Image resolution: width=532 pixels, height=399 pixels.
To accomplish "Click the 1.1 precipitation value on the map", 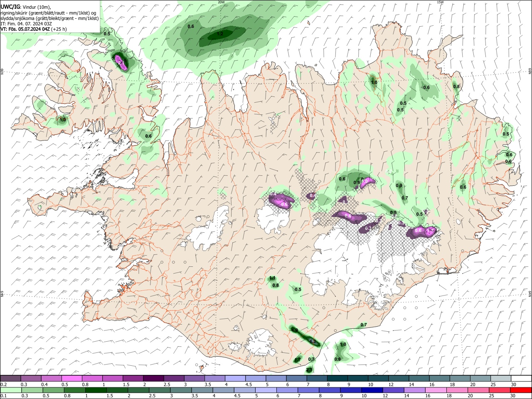I will click(x=273, y=278).
